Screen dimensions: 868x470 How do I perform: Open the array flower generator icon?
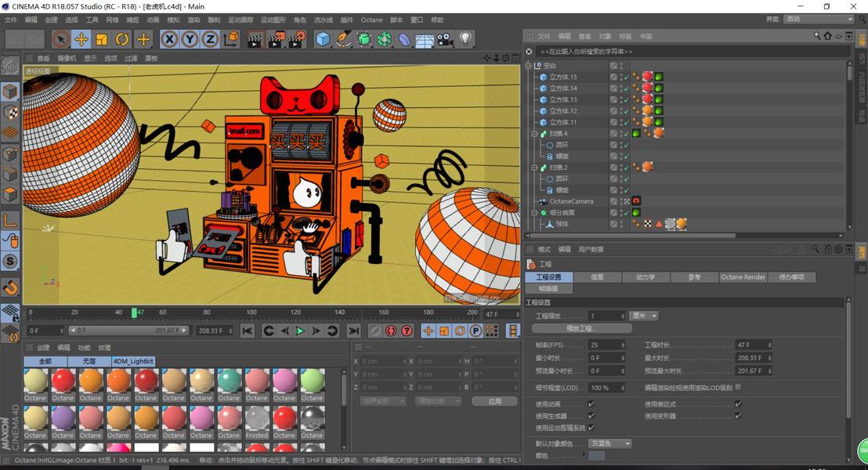(x=384, y=39)
